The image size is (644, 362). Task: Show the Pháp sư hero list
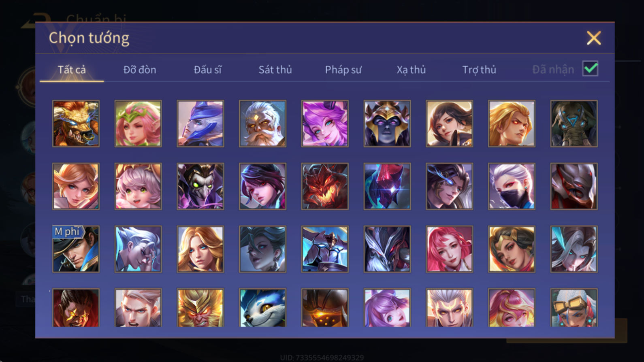tap(343, 70)
